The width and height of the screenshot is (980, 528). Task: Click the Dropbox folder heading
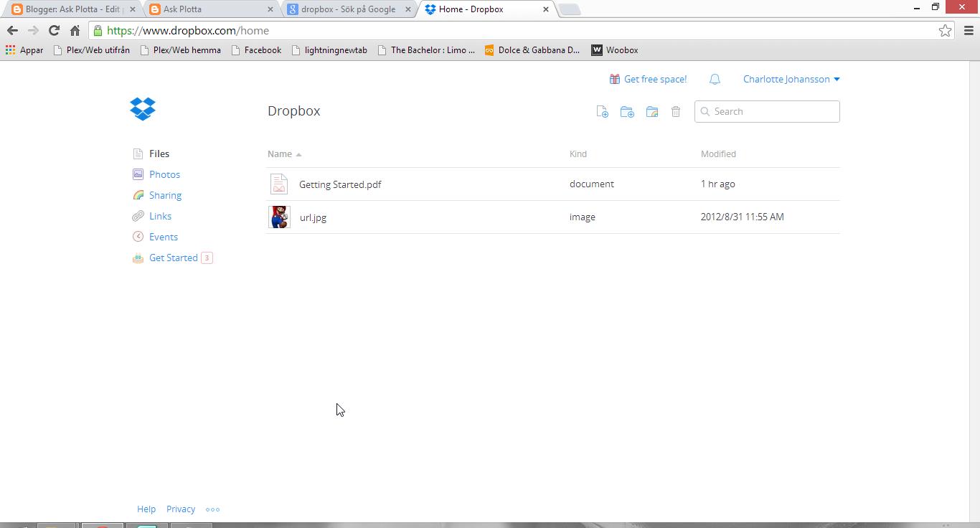point(294,111)
